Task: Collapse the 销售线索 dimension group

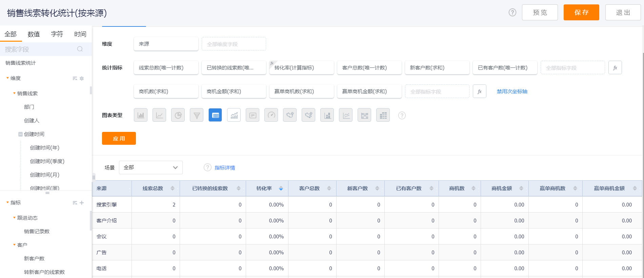Action: (x=14, y=94)
